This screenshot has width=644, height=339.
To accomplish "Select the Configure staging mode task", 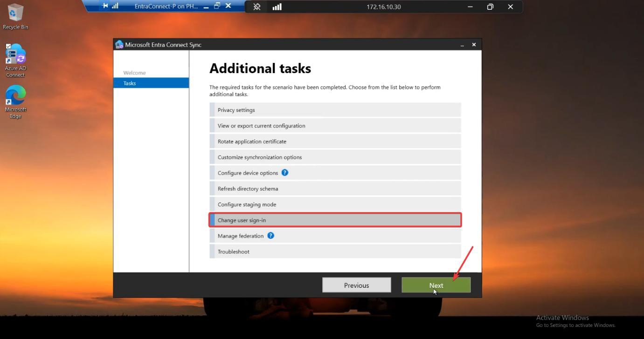I will click(x=335, y=204).
